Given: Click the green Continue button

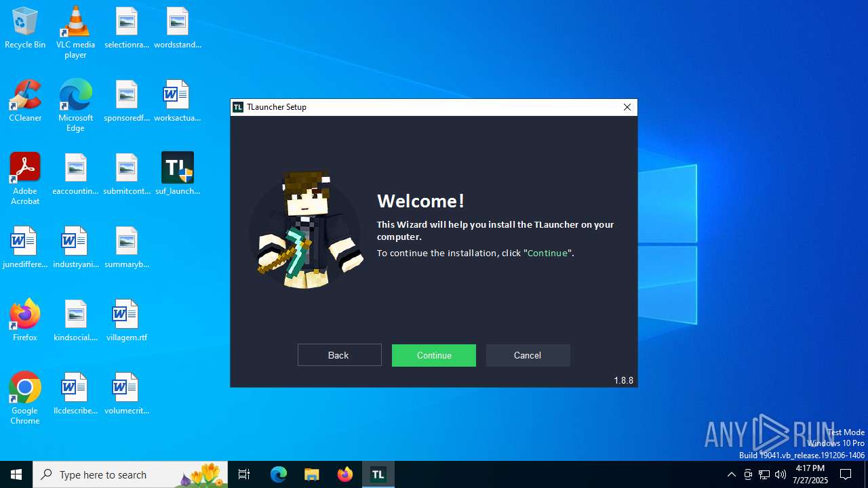Looking at the screenshot, I should tap(434, 355).
